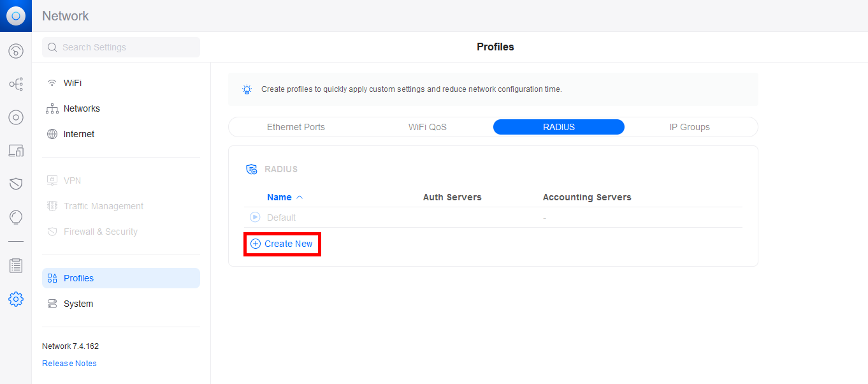This screenshot has height=384, width=868.
Task: Select the Settings gear icon
Action: tap(16, 299)
